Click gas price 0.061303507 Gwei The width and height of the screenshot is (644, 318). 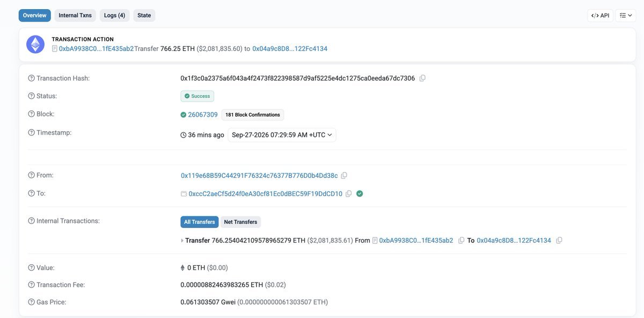(208, 302)
